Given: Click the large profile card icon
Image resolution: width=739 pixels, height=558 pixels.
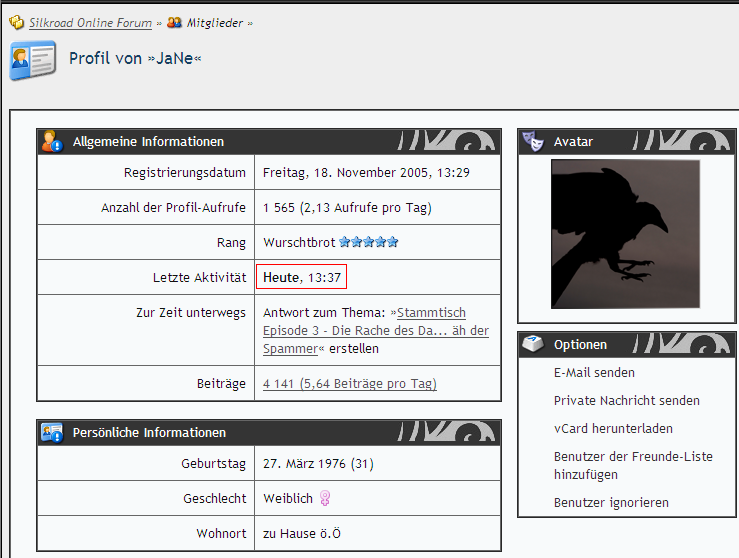Looking at the screenshot, I should coord(32,61).
